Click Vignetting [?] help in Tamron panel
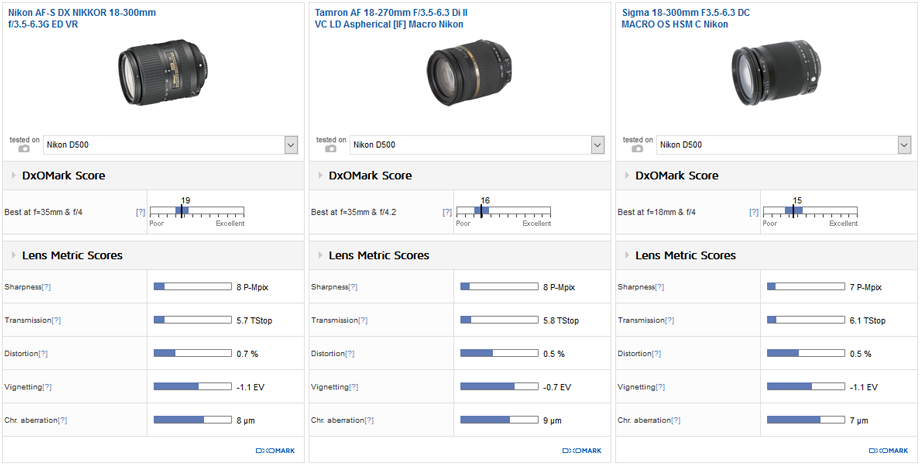 click(354, 387)
